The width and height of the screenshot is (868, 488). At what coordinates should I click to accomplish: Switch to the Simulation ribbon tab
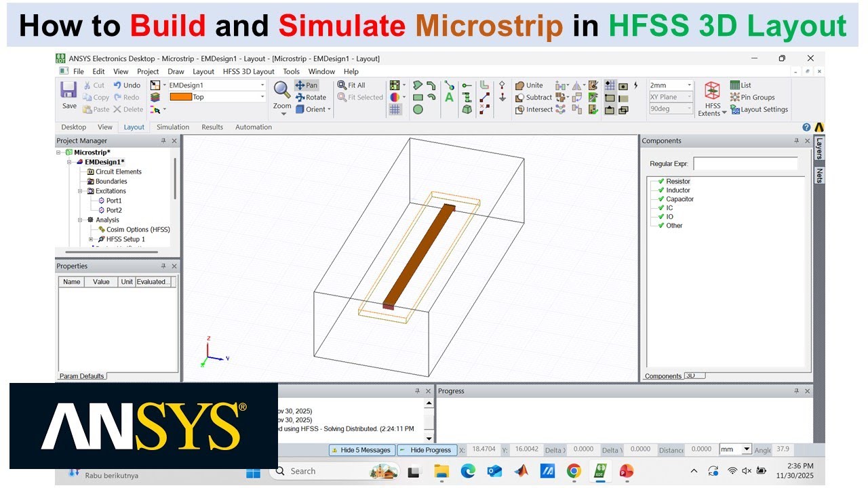(173, 127)
